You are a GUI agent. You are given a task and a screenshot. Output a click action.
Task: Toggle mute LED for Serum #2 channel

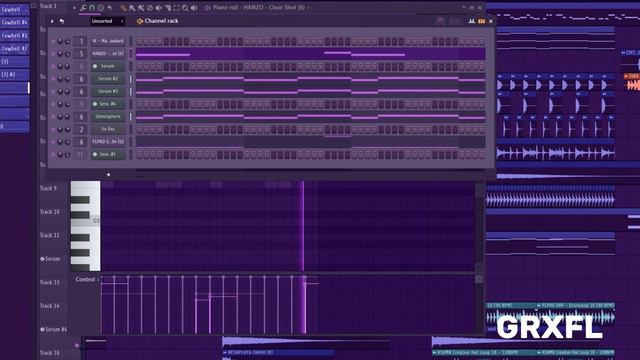click(53, 79)
